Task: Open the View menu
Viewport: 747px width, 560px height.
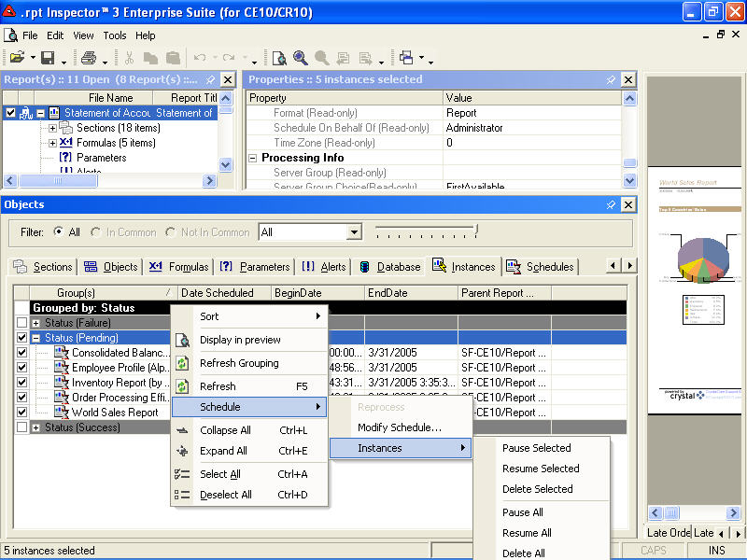Action: click(83, 35)
